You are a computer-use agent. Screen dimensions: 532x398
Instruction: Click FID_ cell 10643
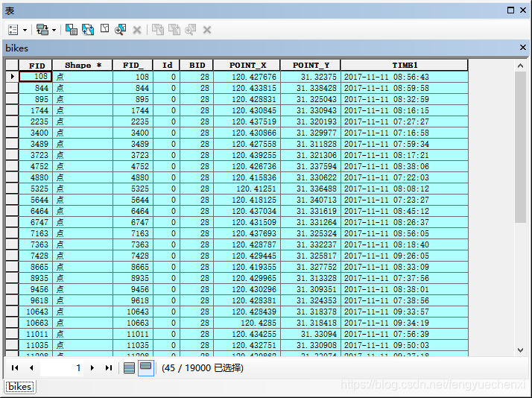(133, 312)
